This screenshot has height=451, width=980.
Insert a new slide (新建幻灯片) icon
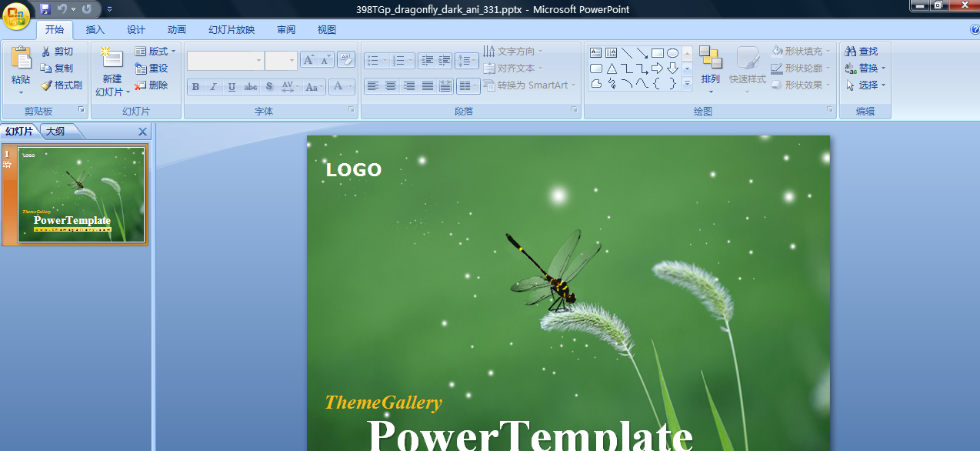tap(112, 58)
